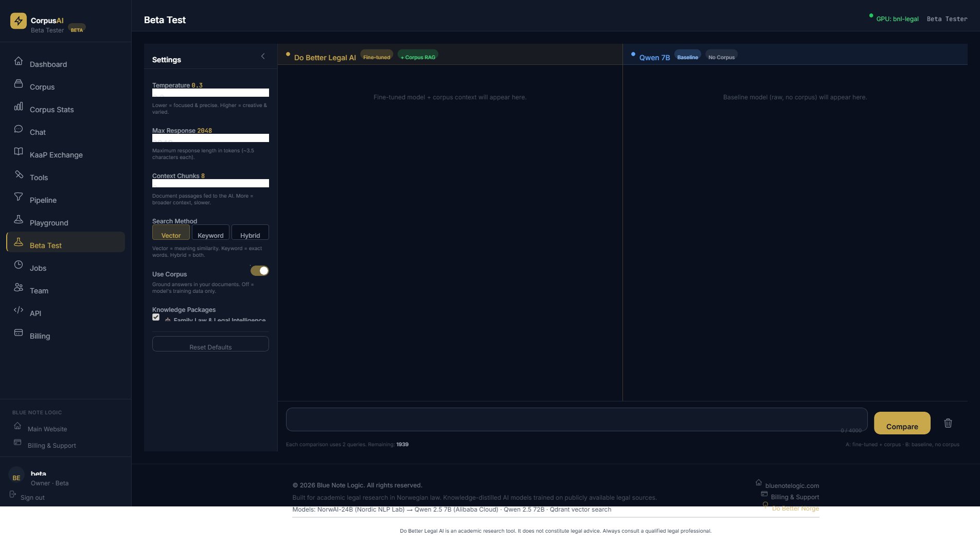Viewport: 980px width, 544px height.
Task: Select the Pipeline funnel icon
Action: pyautogui.click(x=19, y=197)
